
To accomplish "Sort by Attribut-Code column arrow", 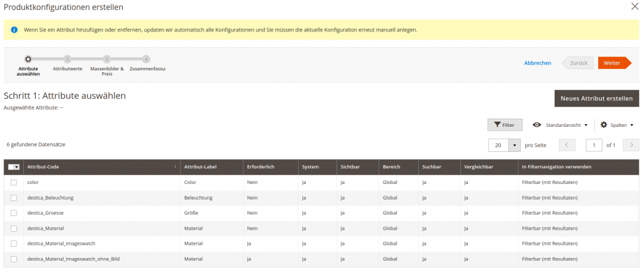I will pyautogui.click(x=175, y=167).
